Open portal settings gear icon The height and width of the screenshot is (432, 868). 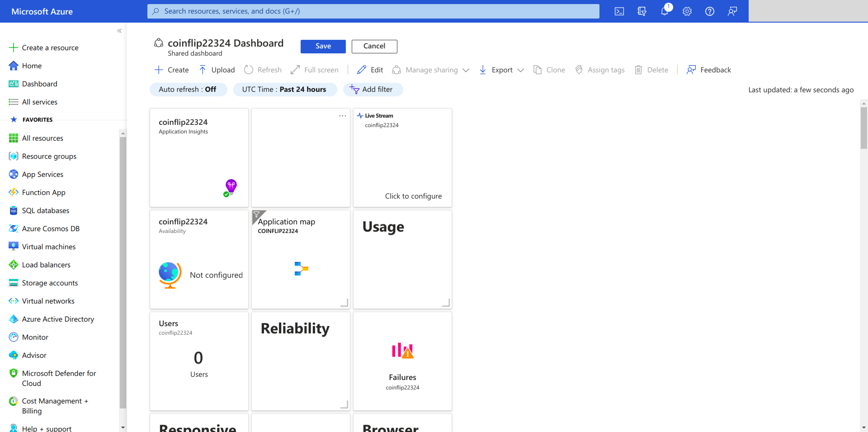click(687, 11)
